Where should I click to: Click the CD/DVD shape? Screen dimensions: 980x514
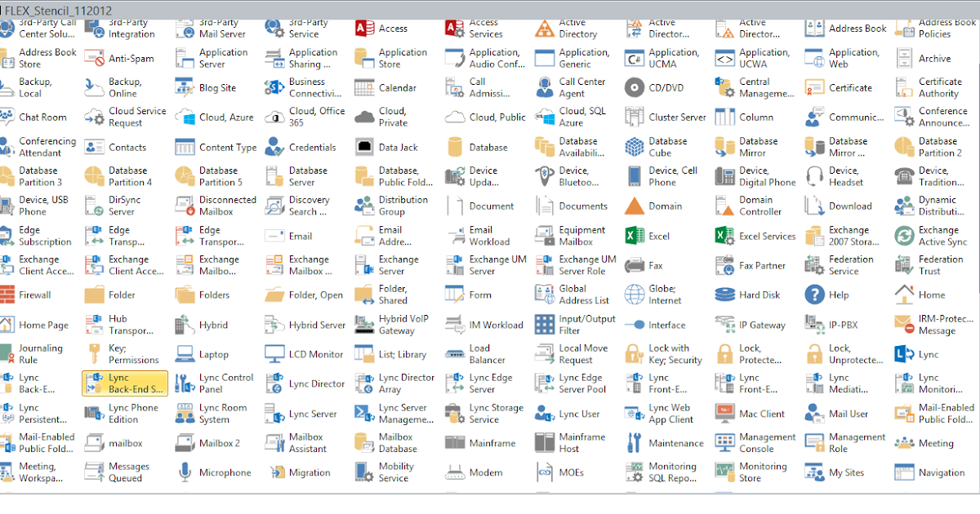[x=655, y=87]
